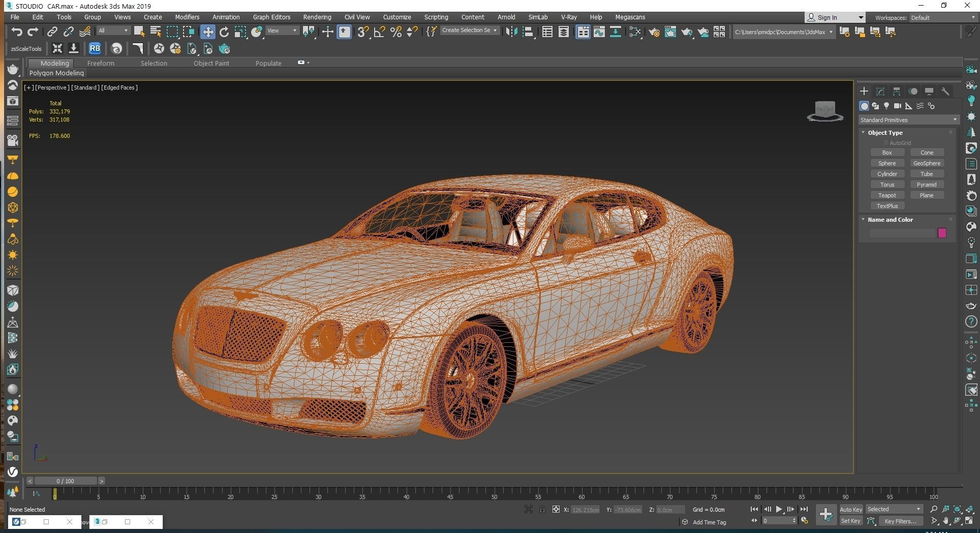The image size is (980, 533).
Task: Click the Undo arrow icon
Action: [17, 32]
